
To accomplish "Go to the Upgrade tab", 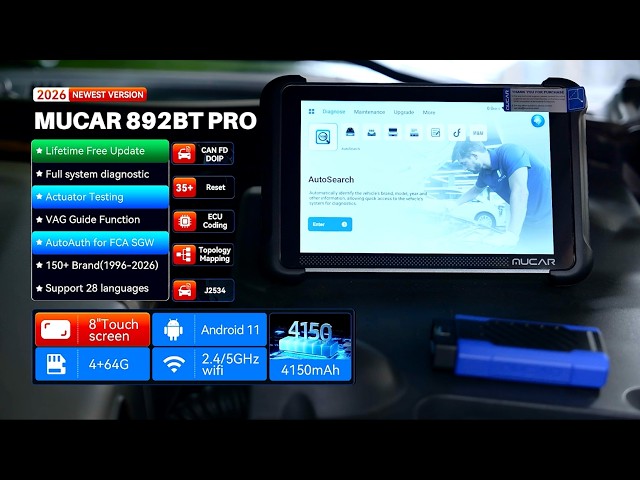I will (x=404, y=112).
